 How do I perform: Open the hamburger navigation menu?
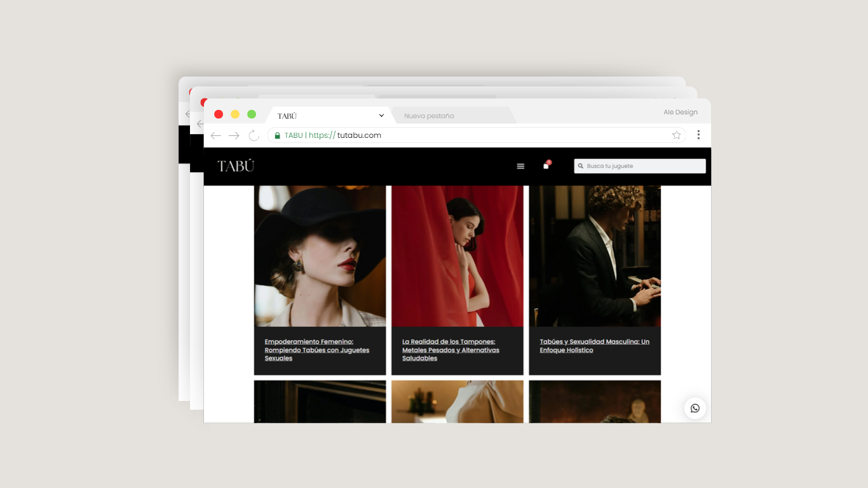(520, 166)
